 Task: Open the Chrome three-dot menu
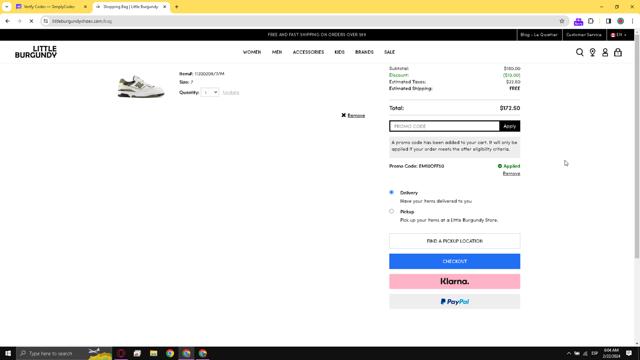pyautogui.click(x=632, y=21)
